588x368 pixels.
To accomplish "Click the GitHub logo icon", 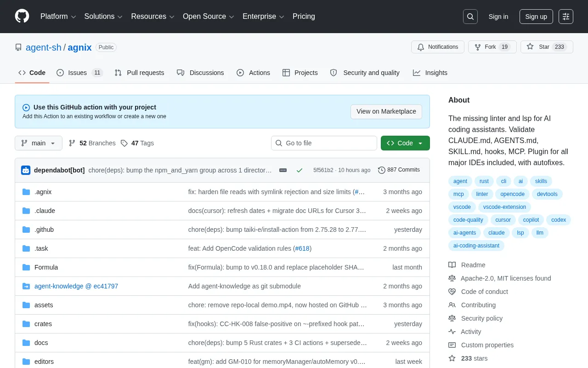I will click(x=22, y=17).
